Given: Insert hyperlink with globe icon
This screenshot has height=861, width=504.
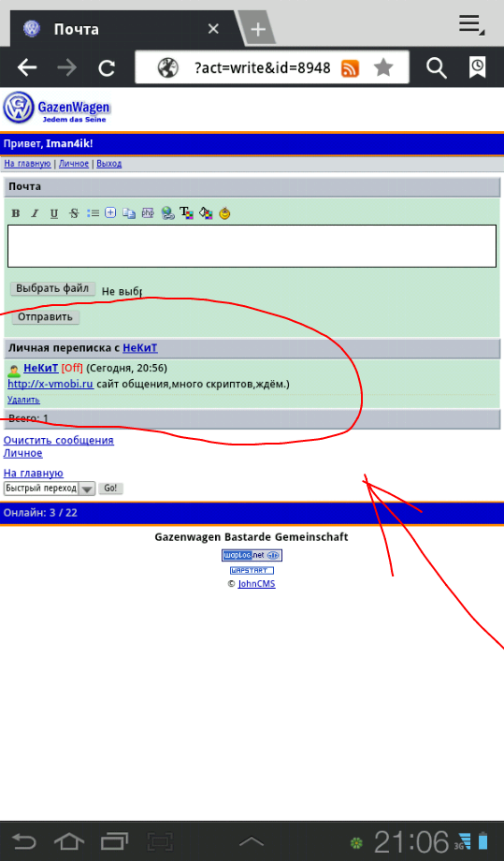Looking at the screenshot, I should [167, 213].
